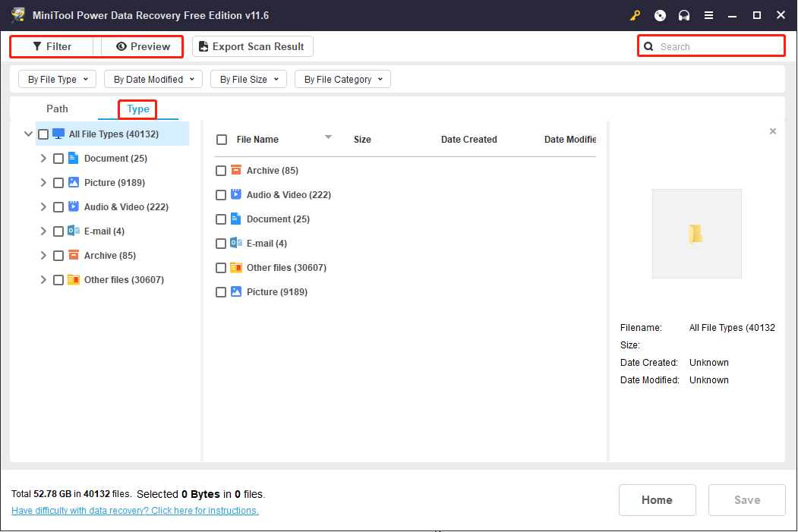Tick the Archive (85) checkbox in file list
The width and height of the screenshot is (798, 532).
221,170
